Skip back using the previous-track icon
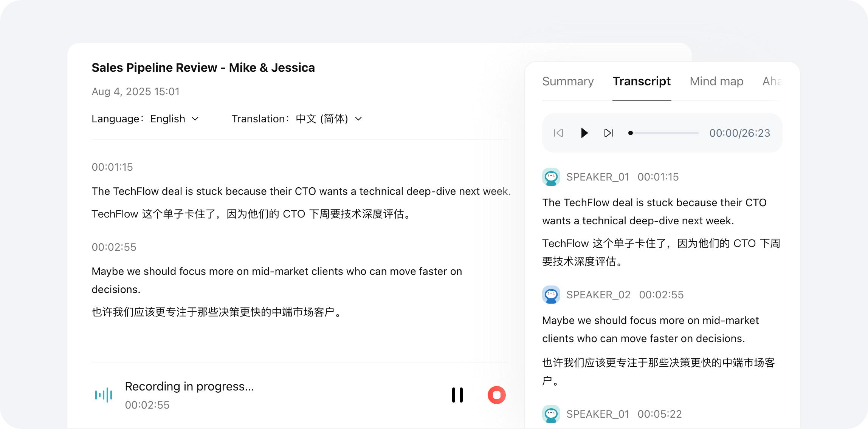868x429 pixels. (x=558, y=133)
